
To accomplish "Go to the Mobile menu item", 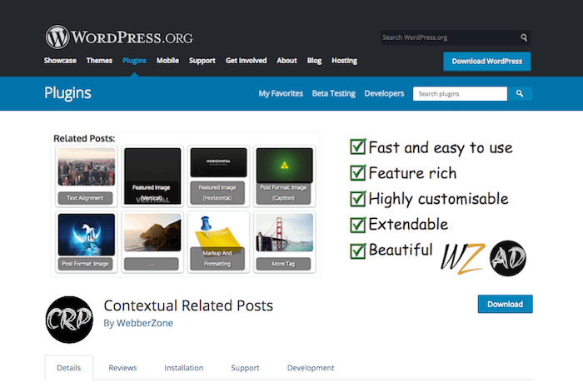I will [167, 61].
